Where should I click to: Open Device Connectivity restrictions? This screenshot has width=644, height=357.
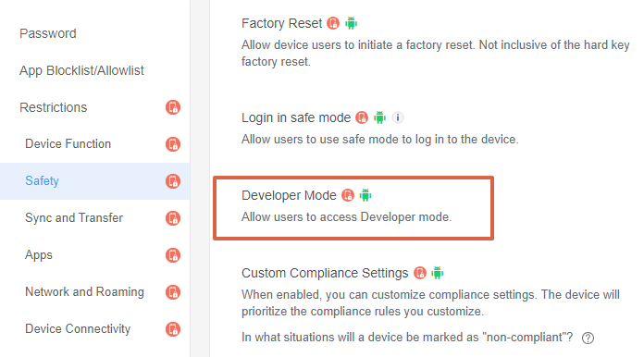coord(78,328)
